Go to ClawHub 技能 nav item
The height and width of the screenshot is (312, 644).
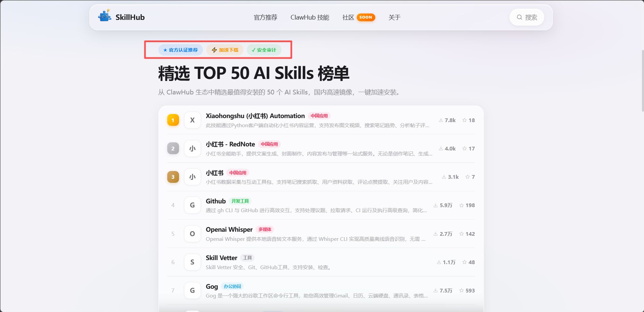click(x=310, y=17)
